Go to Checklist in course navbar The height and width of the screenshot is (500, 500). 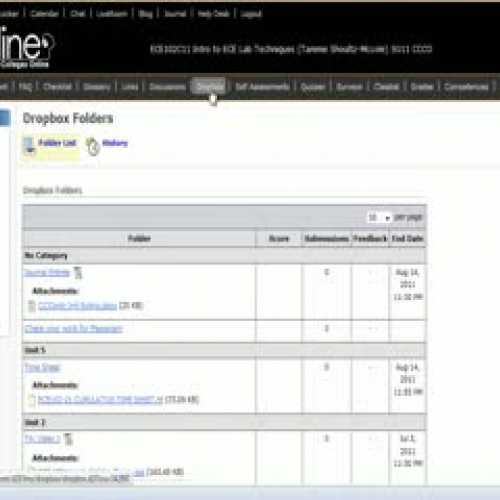click(x=57, y=87)
